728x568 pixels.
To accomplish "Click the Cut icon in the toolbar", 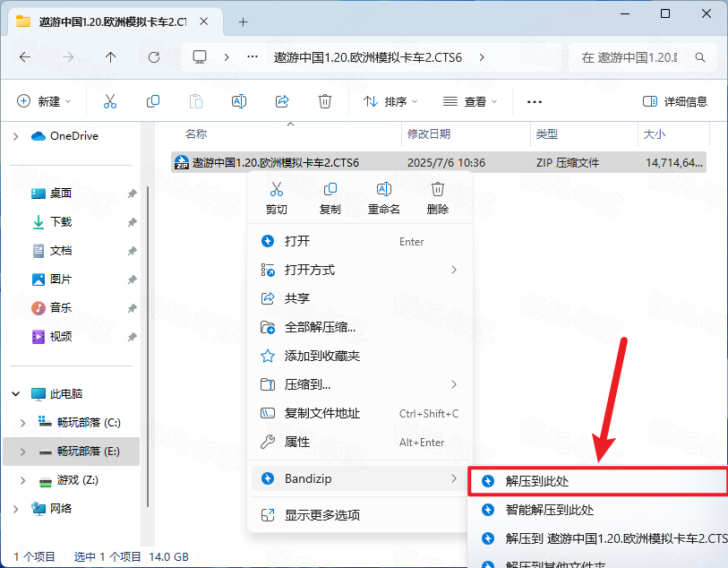I will pyautogui.click(x=110, y=101).
